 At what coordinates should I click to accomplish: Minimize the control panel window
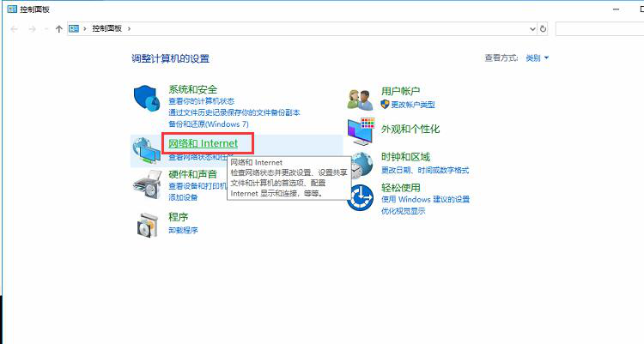[x=616, y=9]
